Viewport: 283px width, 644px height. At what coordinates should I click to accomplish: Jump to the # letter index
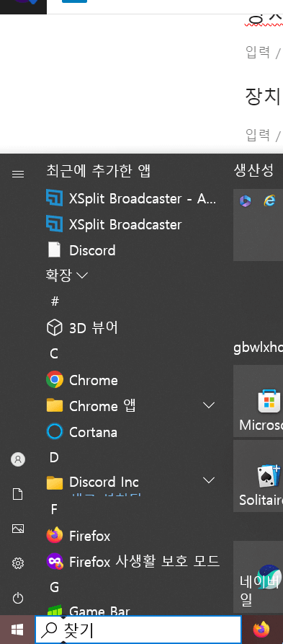[x=55, y=301]
